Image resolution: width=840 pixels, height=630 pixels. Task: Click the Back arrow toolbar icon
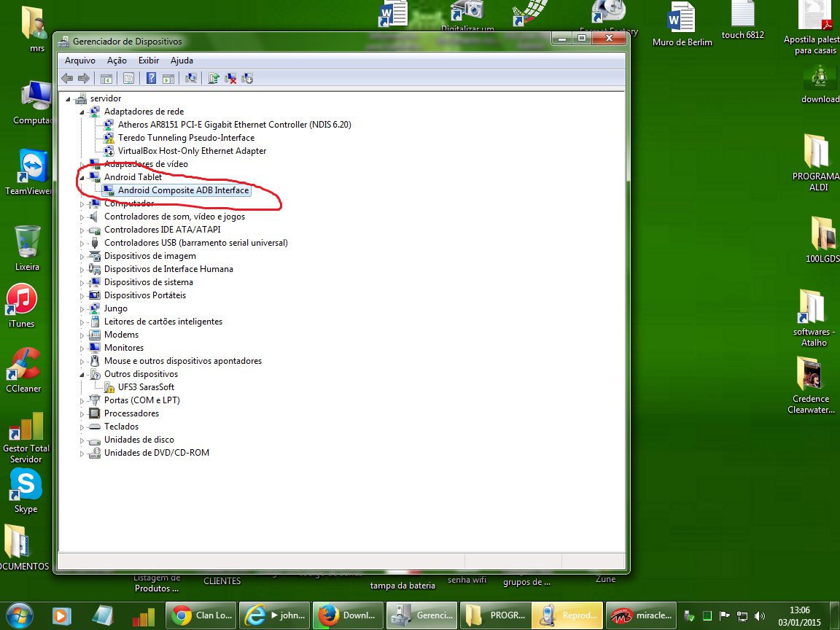pyautogui.click(x=67, y=79)
